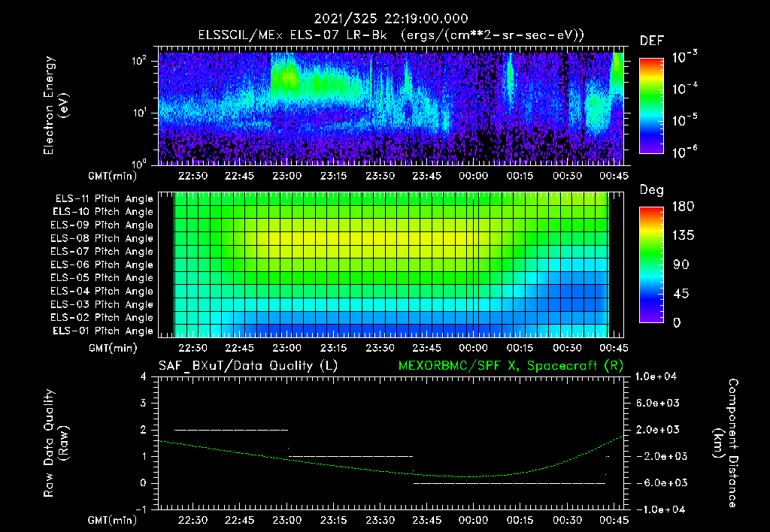Select the ELS-06 Pitch Angle row label
The width and height of the screenshot is (770, 532).
[x=102, y=265]
